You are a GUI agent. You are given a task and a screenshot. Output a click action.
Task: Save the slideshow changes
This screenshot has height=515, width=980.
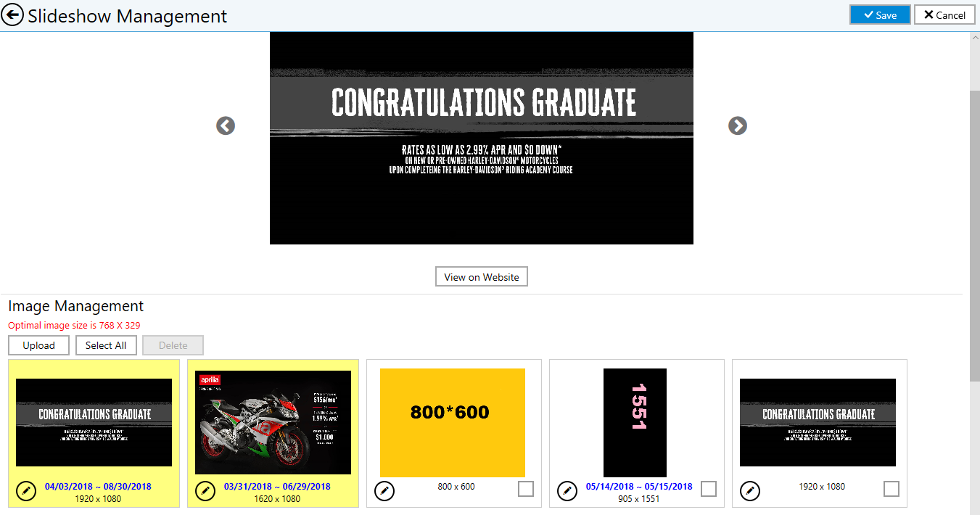(880, 15)
